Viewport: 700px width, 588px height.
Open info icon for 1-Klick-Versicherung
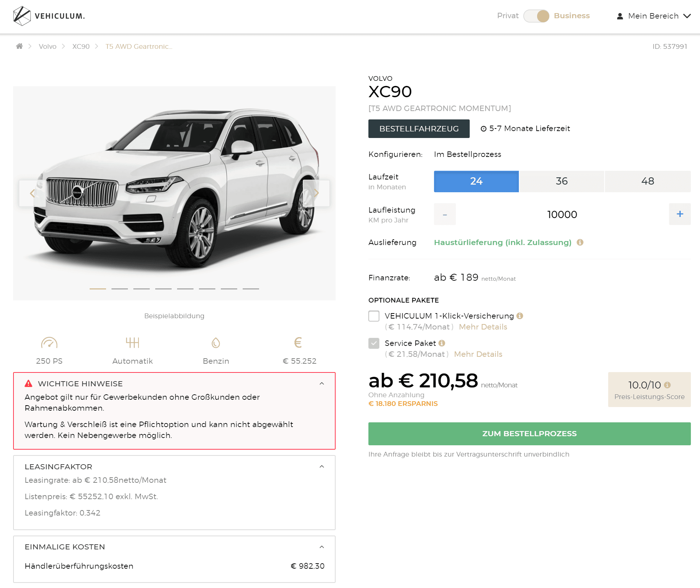520,316
